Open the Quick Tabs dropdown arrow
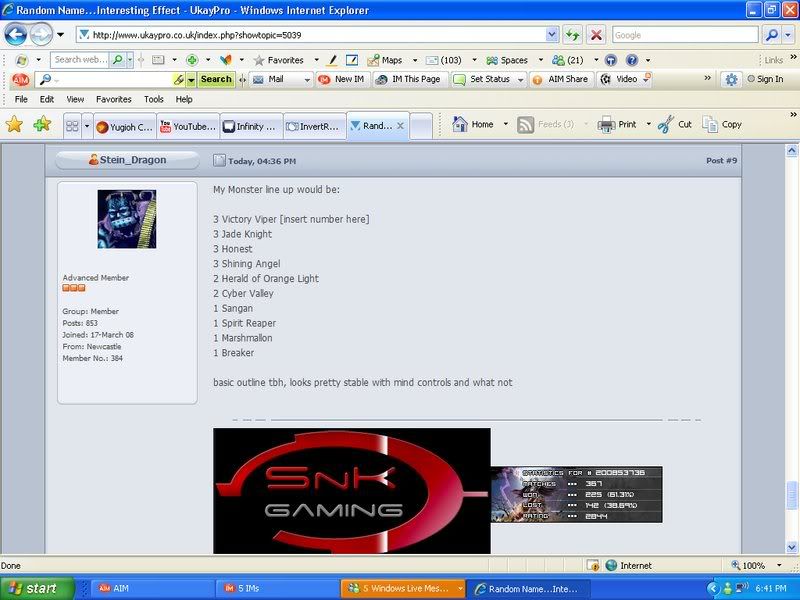The height and width of the screenshot is (600, 800). coord(87,126)
